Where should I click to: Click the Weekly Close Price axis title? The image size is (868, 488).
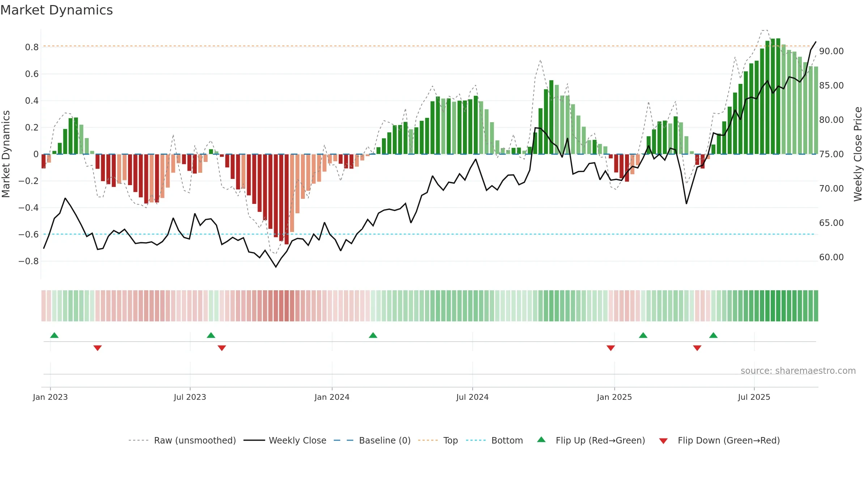(x=858, y=154)
